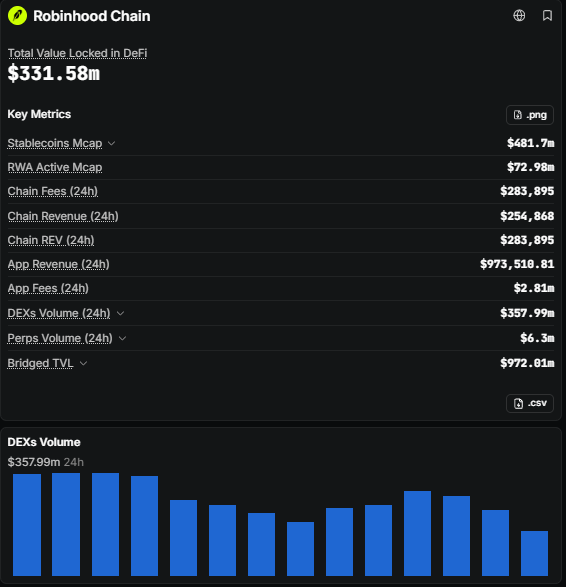
Task: Click the Chain REV (24h) label
Action: click(51, 240)
